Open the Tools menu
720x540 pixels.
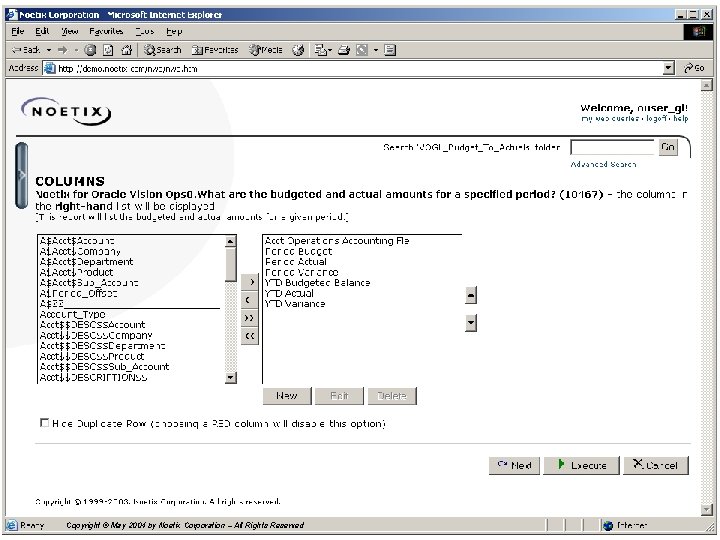tap(145, 31)
